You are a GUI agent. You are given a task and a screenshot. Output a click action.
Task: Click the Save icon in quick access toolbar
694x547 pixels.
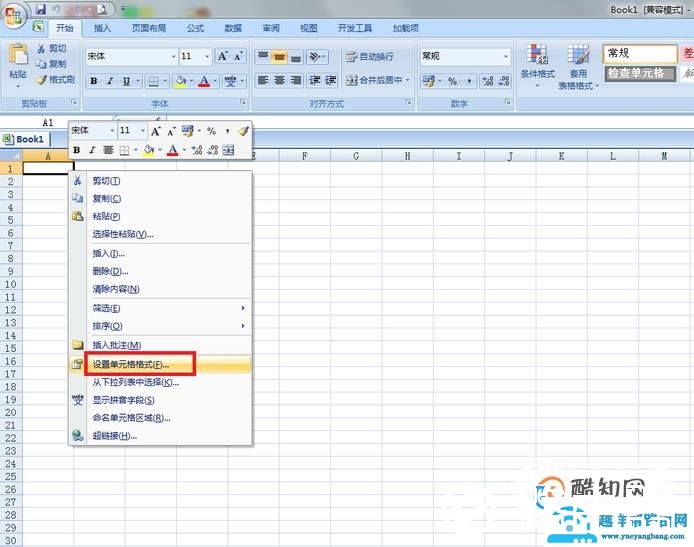(41, 9)
